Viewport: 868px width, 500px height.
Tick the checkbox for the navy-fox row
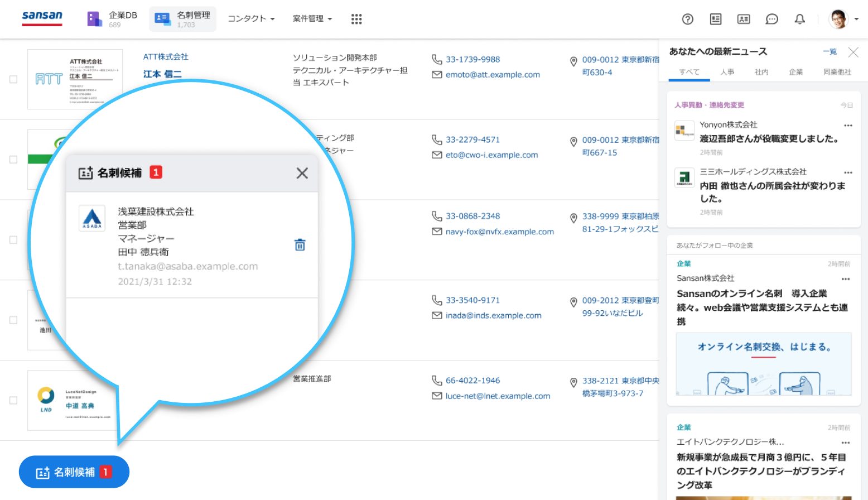coord(13,240)
